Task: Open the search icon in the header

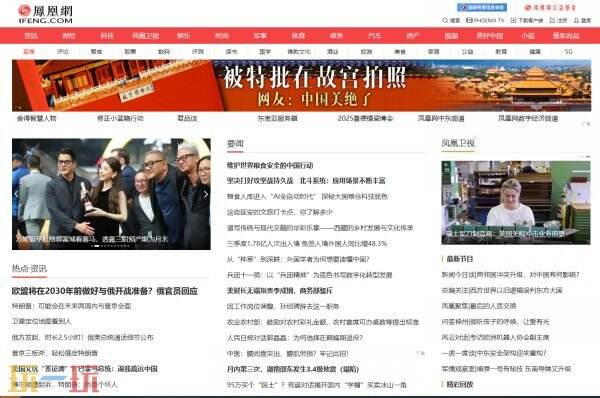Action: (x=451, y=20)
